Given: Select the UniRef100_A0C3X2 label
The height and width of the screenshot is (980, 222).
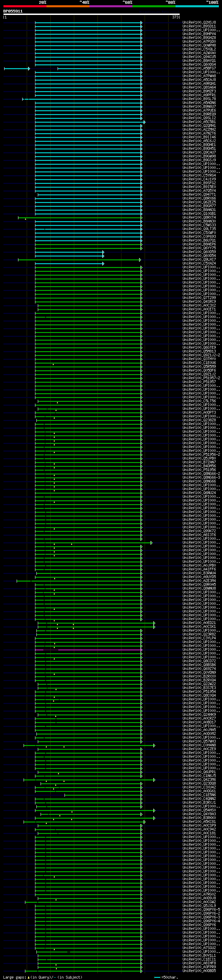Looking at the screenshot, I should point(199,306).
